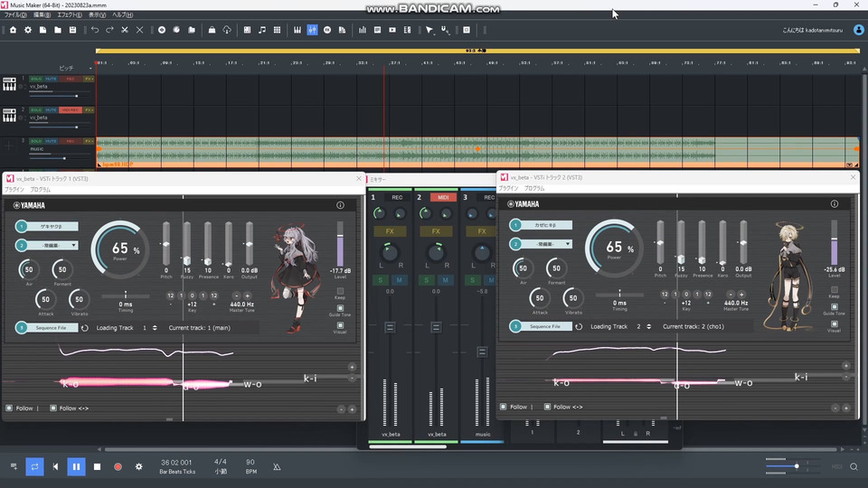Toggle the highlighted mixer icon in toolbar

[x=312, y=30]
